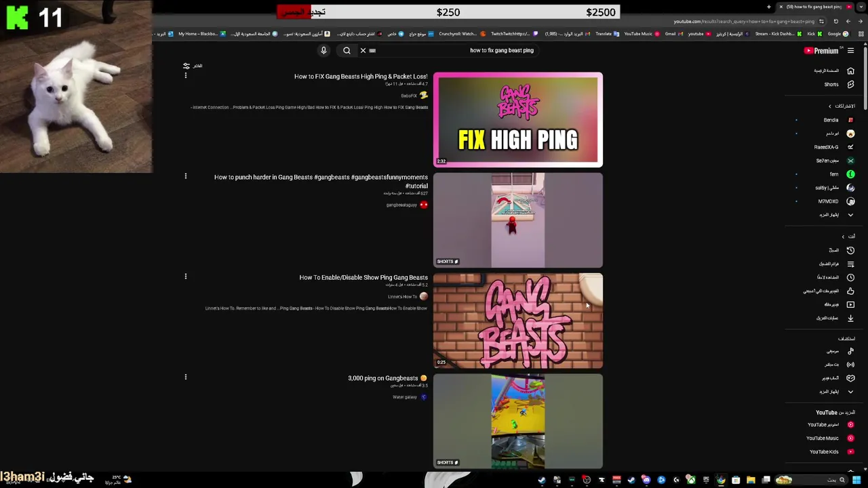Open Liked videos in sidebar
Image resolution: width=868 pixels, height=488 pixels.
(x=829, y=291)
